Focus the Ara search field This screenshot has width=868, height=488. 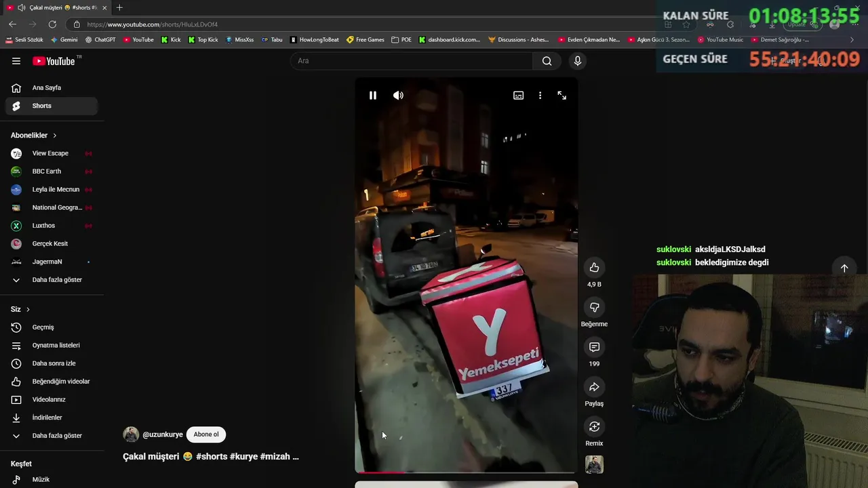(x=412, y=61)
